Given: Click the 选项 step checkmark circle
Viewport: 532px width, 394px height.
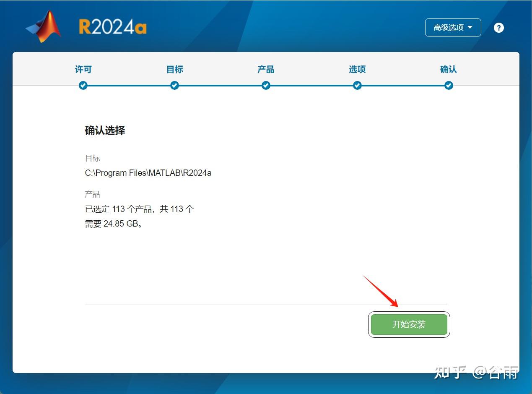Looking at the screenshot, I should pos(357,85).
